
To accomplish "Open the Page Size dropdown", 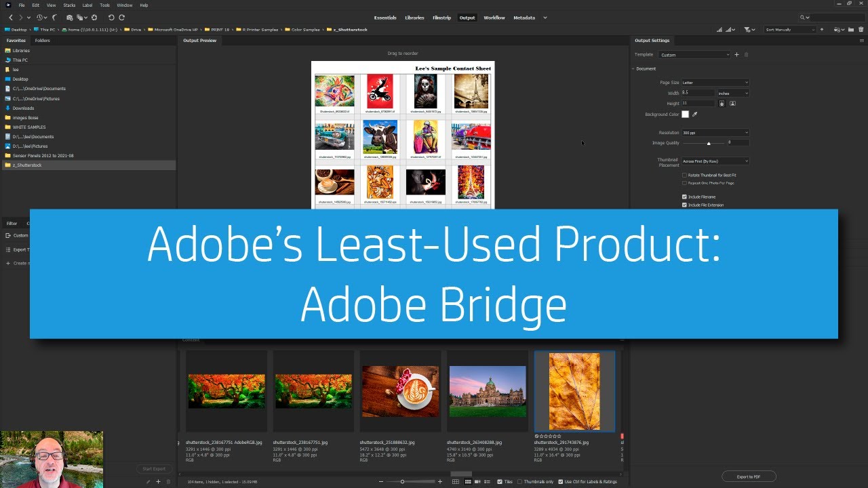I will 715,83.
